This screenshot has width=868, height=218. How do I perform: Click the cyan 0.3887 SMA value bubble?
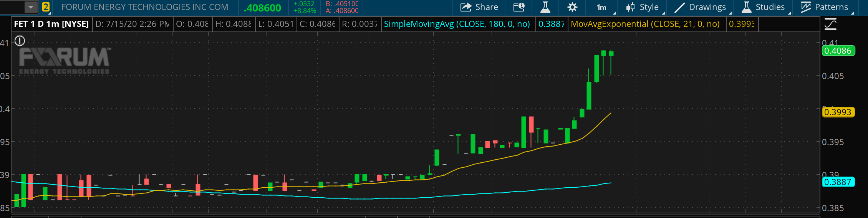click(x=838, y=182)
